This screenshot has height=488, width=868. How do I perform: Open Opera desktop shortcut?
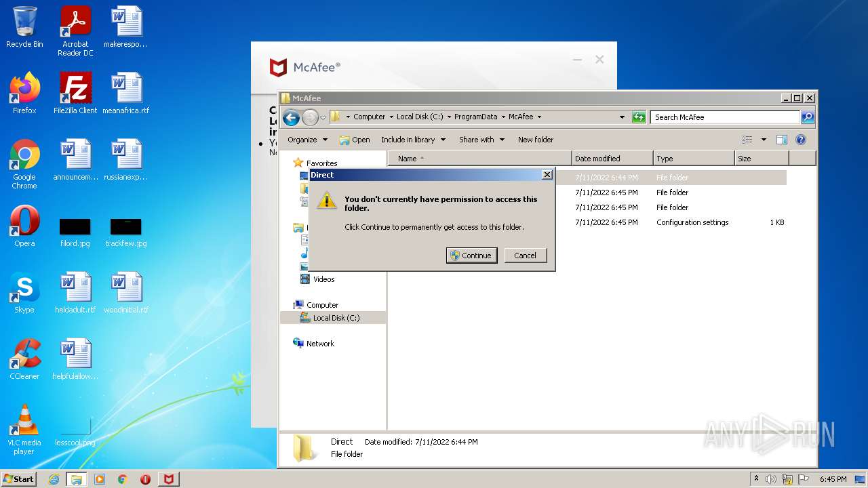pos(24,226)
